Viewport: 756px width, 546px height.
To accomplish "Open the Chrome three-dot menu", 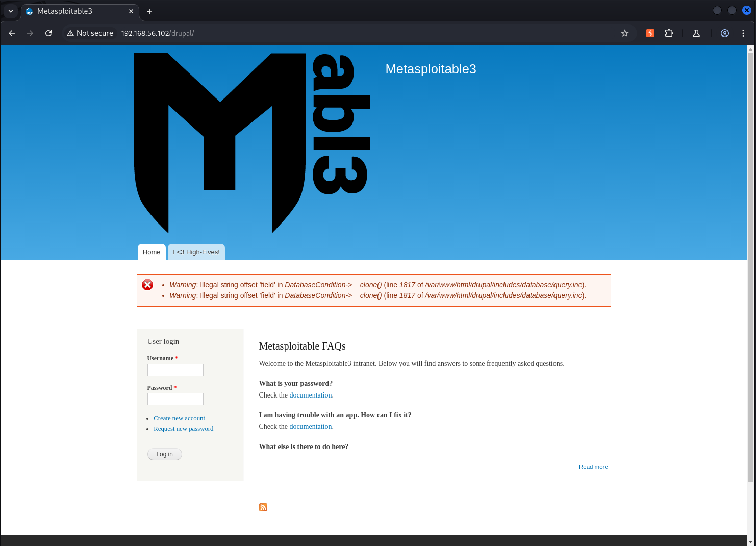I will pyautogui.click(x=743, y=33).
